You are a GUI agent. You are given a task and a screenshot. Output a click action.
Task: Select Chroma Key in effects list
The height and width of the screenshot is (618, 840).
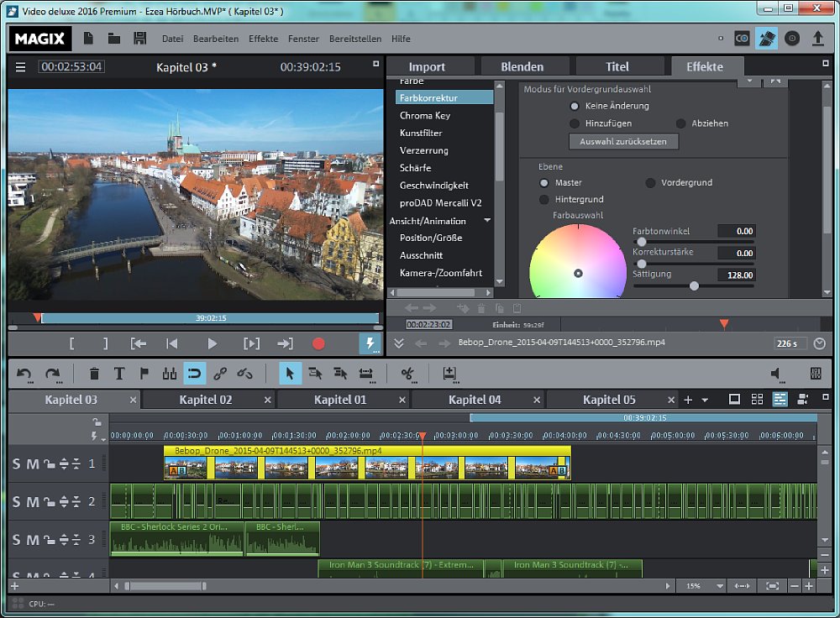click(x=425, y=116)
